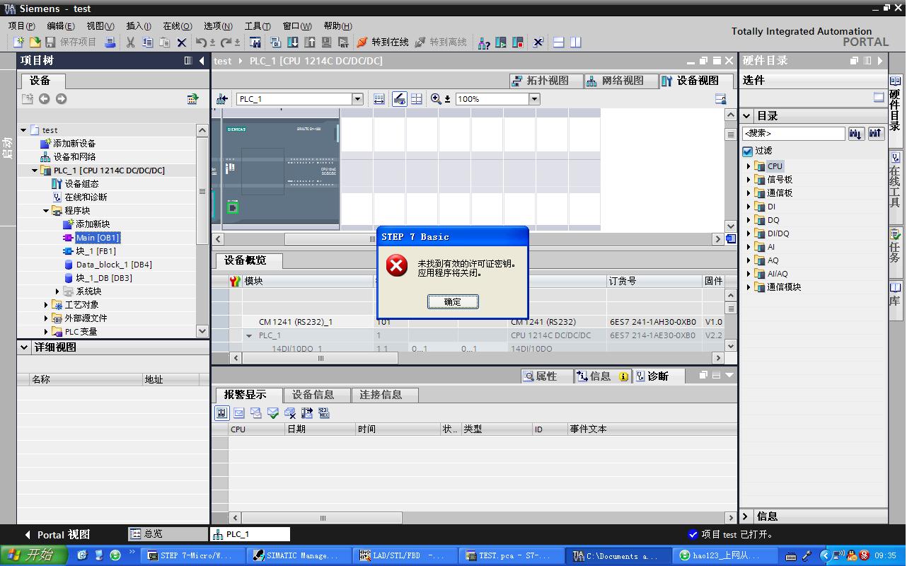The height and width of the screenshot is (566, 924).
Task: Switch to the 网络视图 tab
Action: 616,81
